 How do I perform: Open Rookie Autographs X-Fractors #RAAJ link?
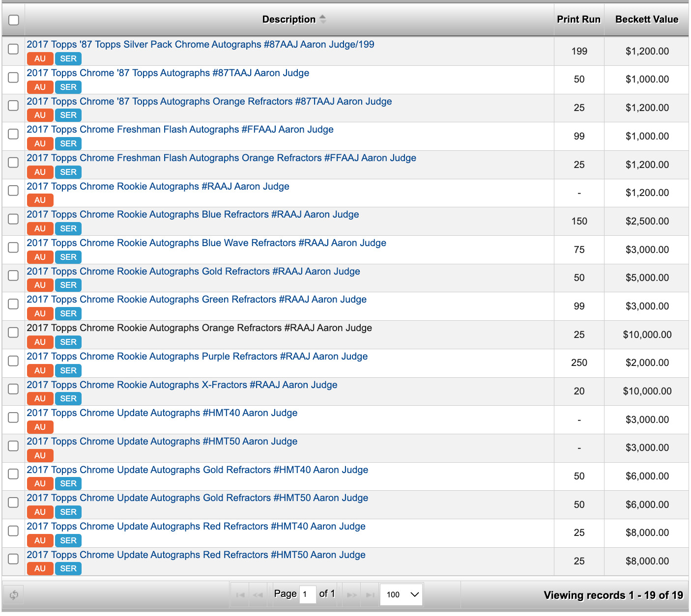[x=182, y=385]
